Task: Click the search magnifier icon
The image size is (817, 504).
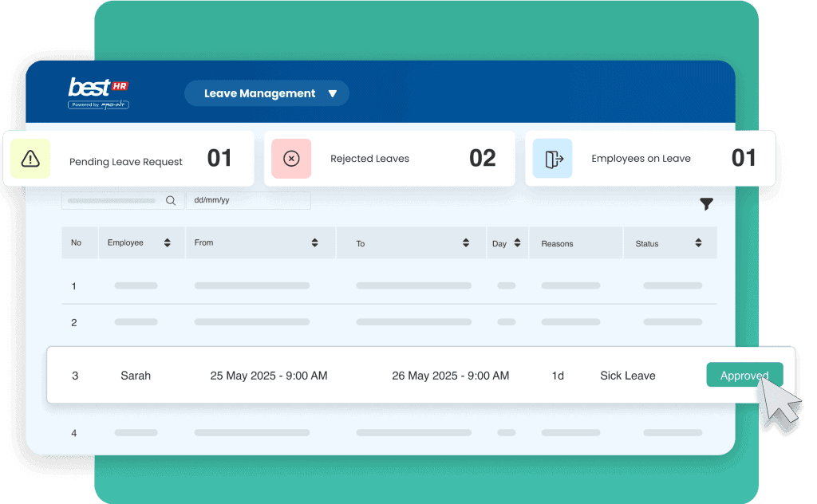Action: click(170, 201)
